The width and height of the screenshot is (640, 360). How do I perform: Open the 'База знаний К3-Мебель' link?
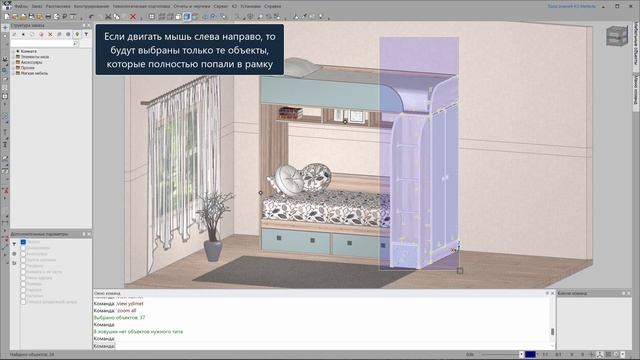pos(571,6)
